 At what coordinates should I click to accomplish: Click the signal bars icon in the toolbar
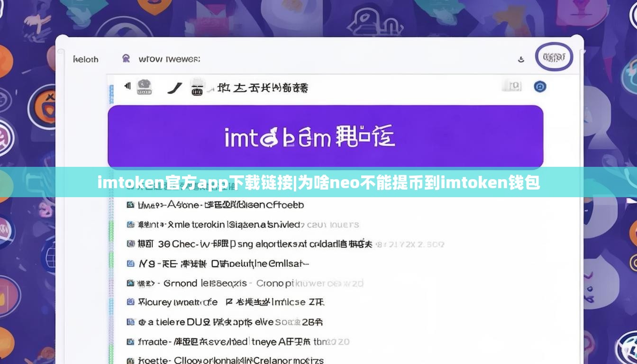(127, 86)
